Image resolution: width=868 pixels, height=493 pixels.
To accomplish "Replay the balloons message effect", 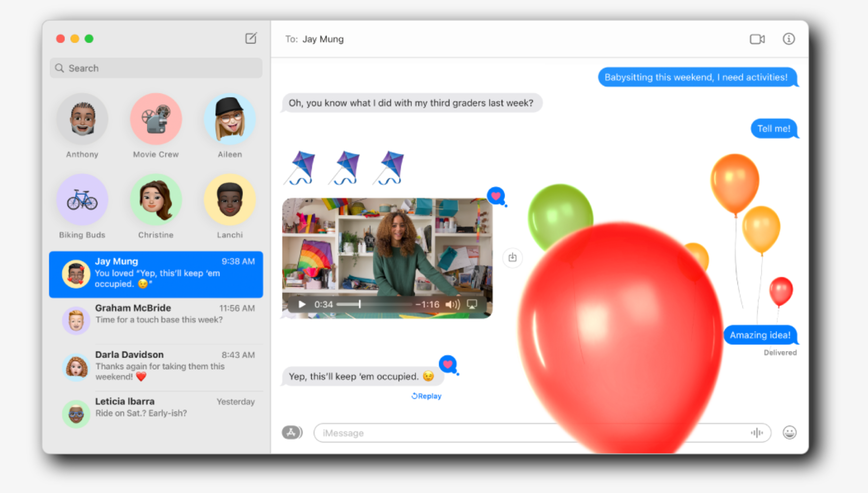I will pos(426,396).
